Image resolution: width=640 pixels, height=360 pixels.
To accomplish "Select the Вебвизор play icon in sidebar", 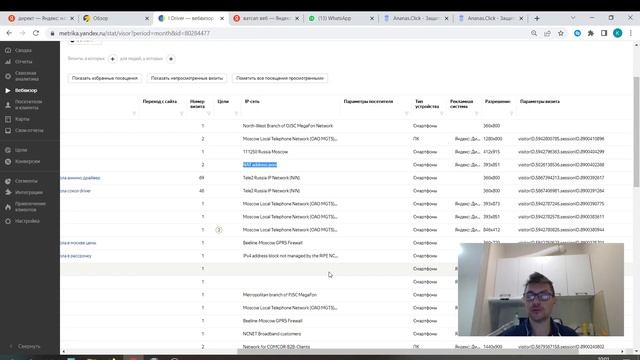I will click(x=8, y=90).
